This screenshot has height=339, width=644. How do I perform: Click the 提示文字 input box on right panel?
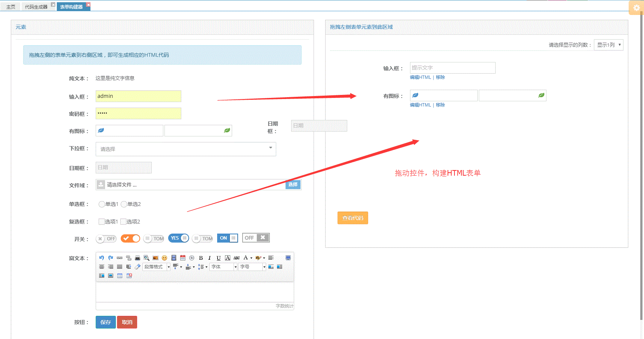(453, 68)
